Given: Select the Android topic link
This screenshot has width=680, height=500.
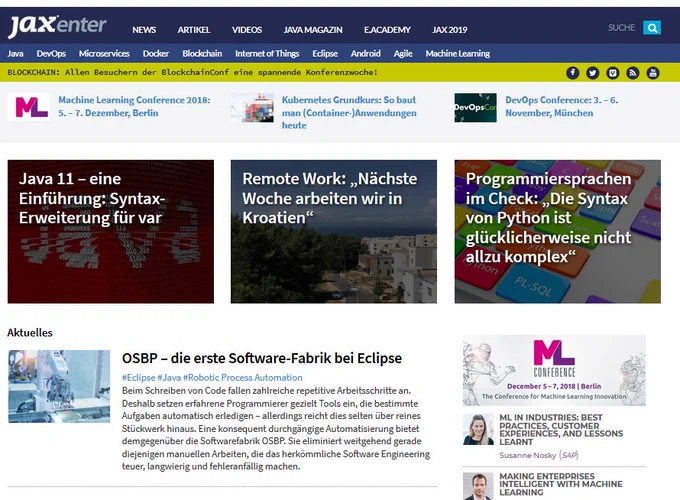Looking at the screenshot, I should tap(366, 53).
